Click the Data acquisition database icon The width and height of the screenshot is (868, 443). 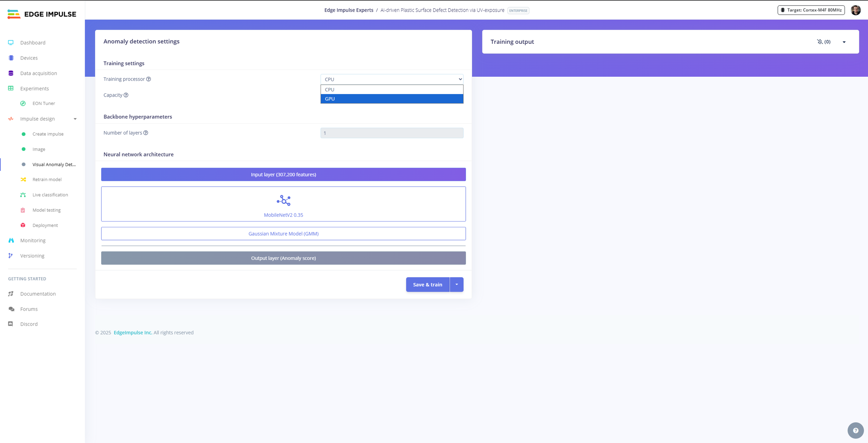(11, 73)
